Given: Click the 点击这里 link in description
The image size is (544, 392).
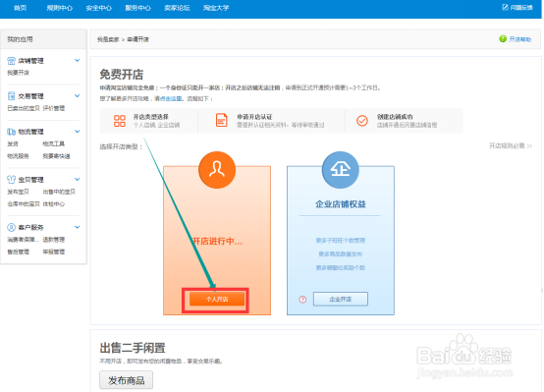Looking at the screenshot, I should 171,98.
